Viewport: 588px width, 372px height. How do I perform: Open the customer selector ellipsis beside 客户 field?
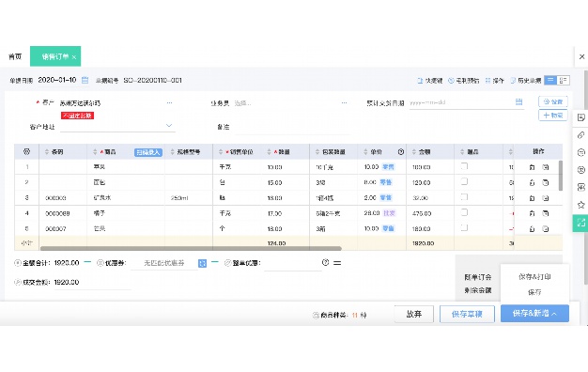[169, 102]
